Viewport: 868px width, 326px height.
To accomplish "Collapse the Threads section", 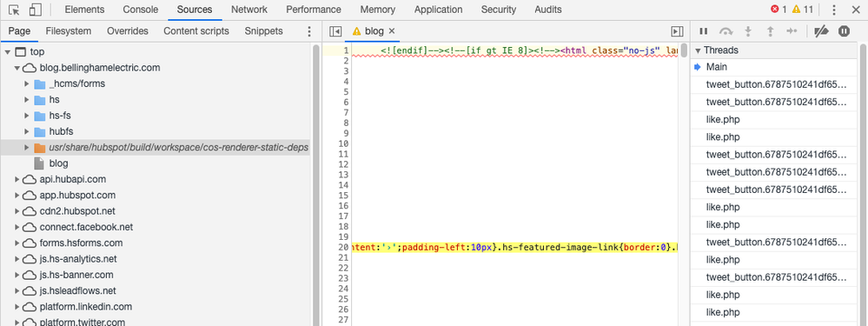I will pos(698,50).
